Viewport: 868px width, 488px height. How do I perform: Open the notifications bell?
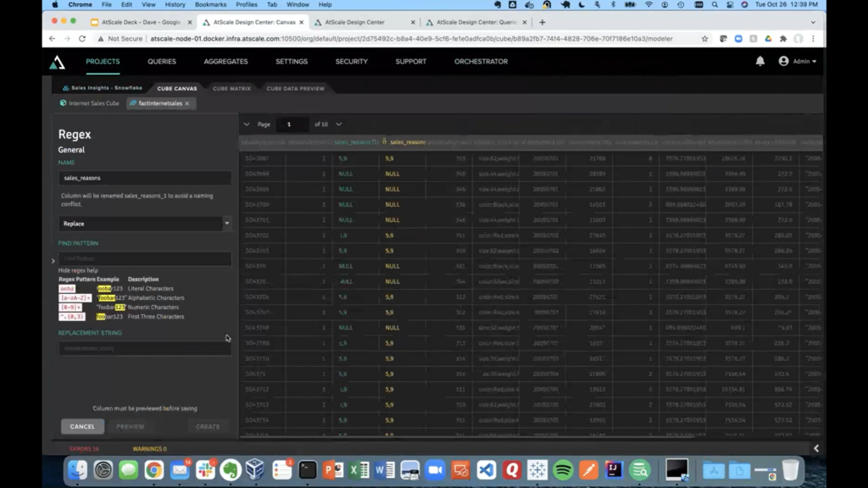(760, 61)
